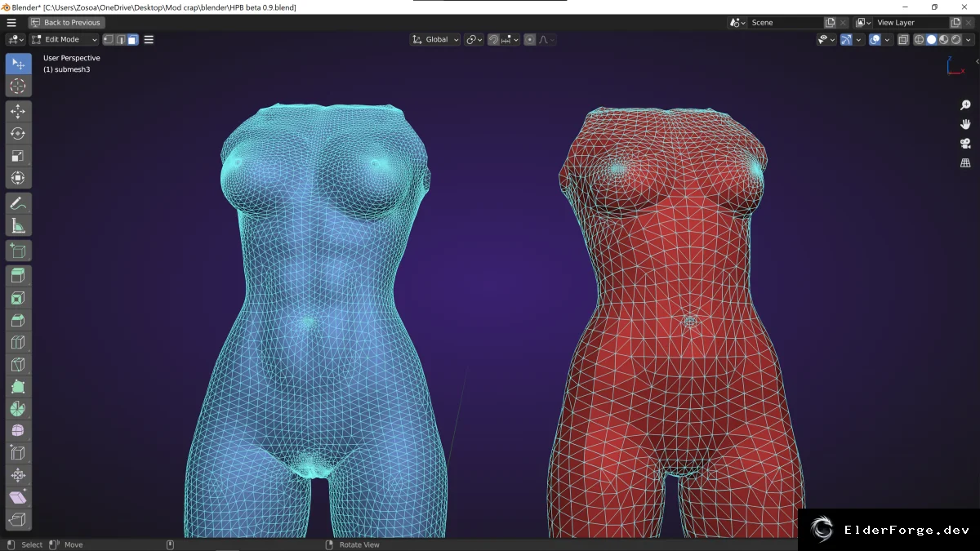Screen dimensions: 980x551
Task: Expand the overlays options arrow
Action: point(888,39)
